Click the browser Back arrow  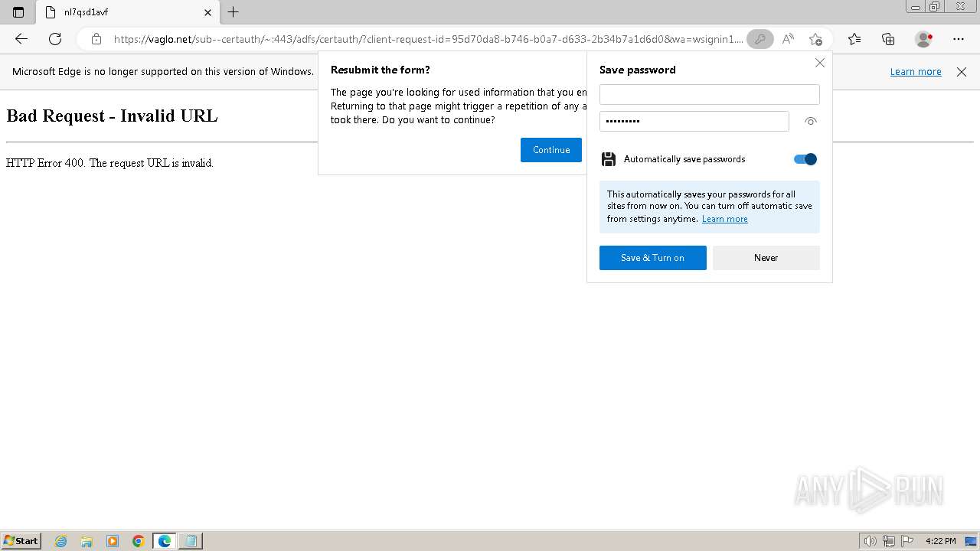click(21, 39)
